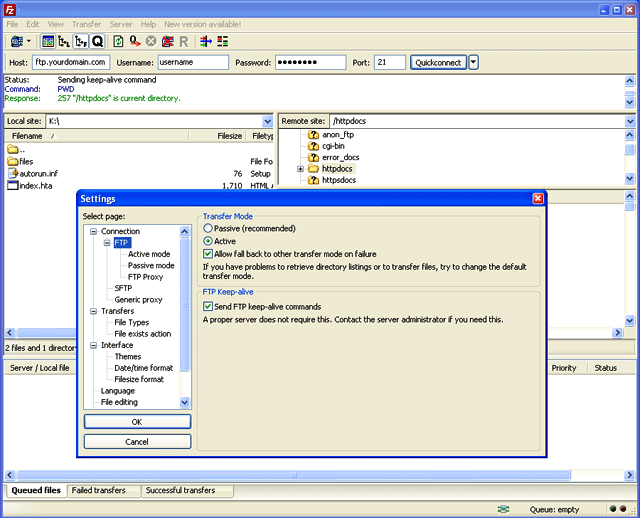
Task: Click scroll-down arrow of settings page tree
Action: point(184,402)
